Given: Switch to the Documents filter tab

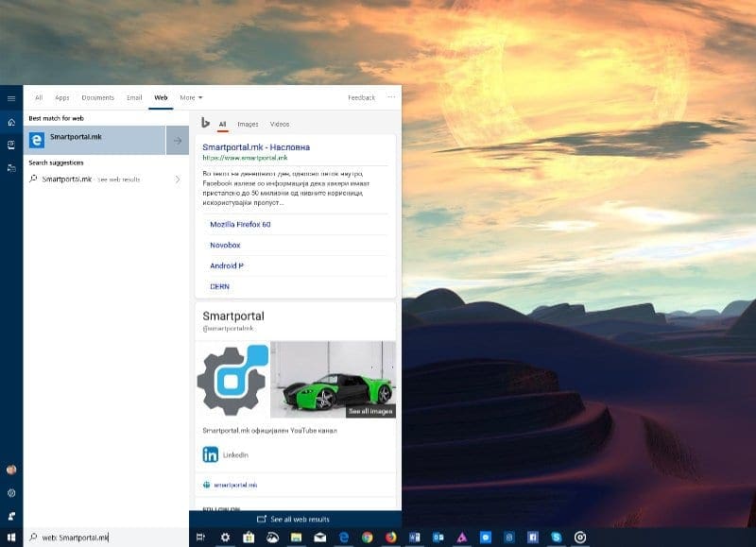Looking at the screenshot, I should [x=98, y=98].
